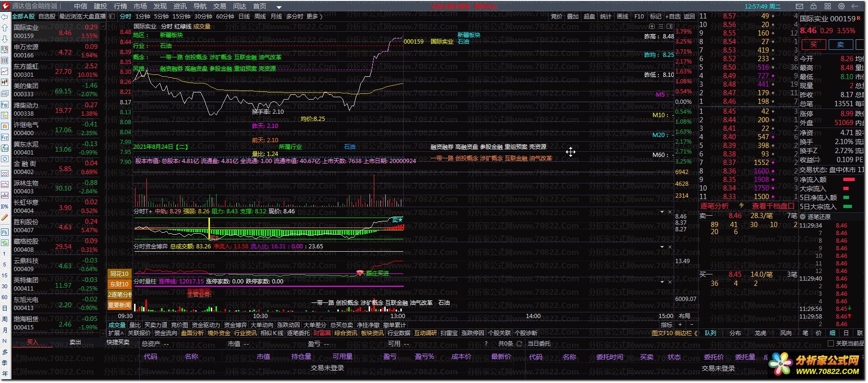
Task: Select the 细 detail tab
Action: (832, 333)
